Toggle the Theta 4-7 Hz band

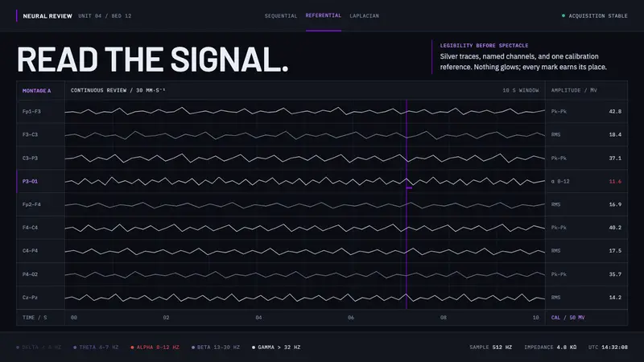96,348
